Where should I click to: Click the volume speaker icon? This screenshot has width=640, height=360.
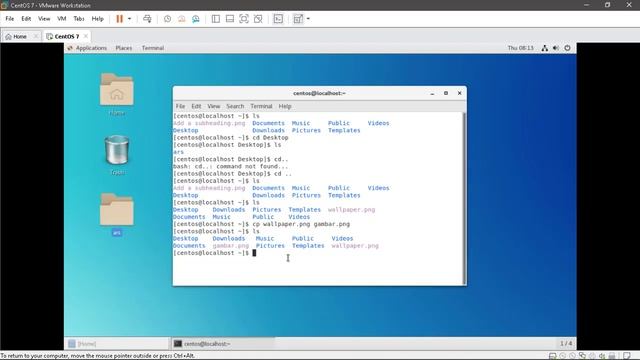(x=556, y=48)
